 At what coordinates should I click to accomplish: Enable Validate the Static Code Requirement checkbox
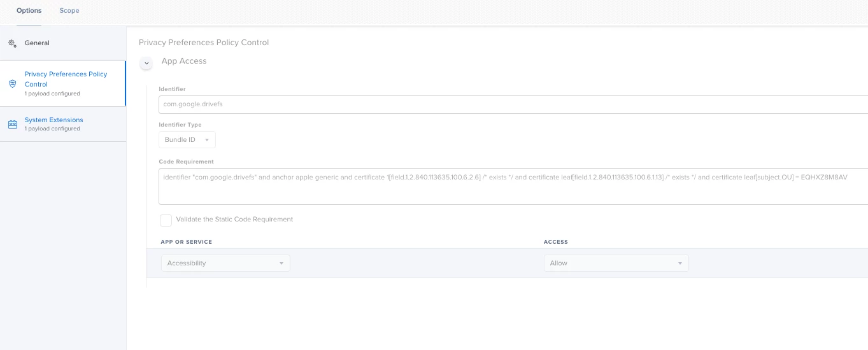[x=166, y=220]
